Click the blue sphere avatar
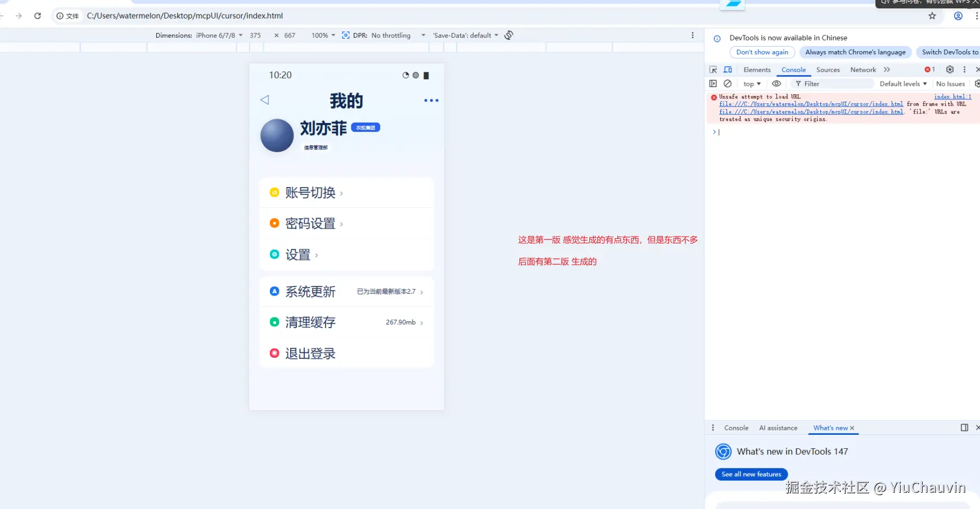The height and width of the screenshot is (509, 980). (277, 135)
